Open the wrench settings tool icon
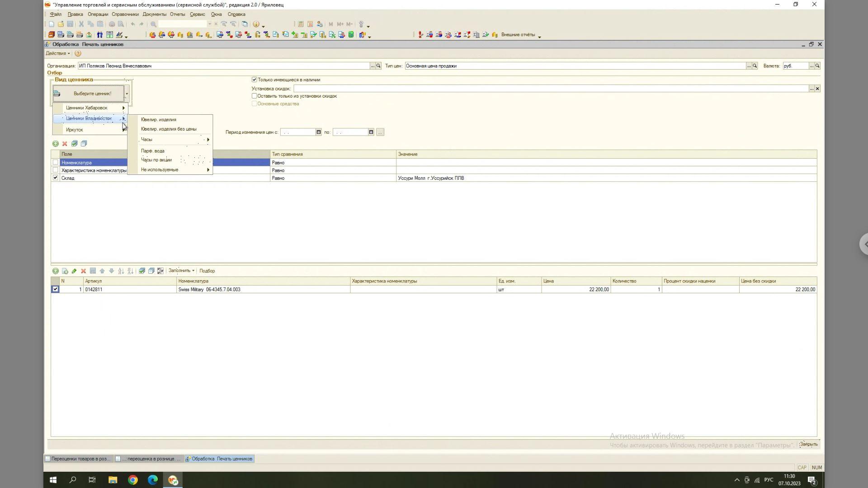Image resolution: width=868 pixels, height=488 pixels. pyautogui.click(x=361, y=24)
